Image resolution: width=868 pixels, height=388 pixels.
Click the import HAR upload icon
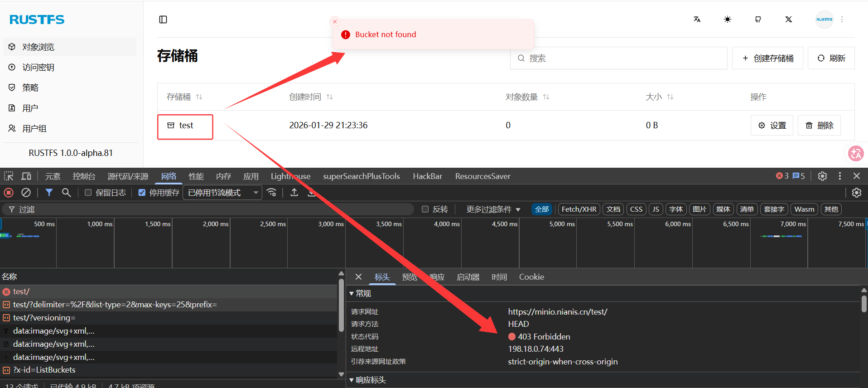294,193
